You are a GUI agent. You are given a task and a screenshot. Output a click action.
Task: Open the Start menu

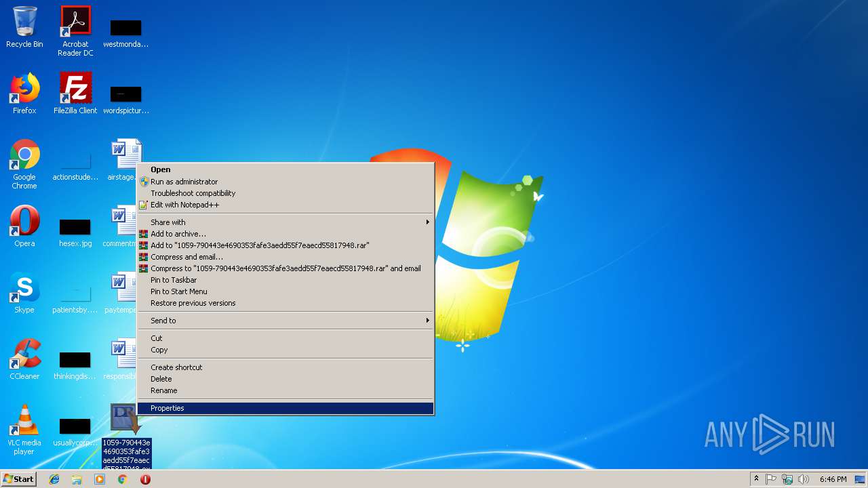pos(19,479)
